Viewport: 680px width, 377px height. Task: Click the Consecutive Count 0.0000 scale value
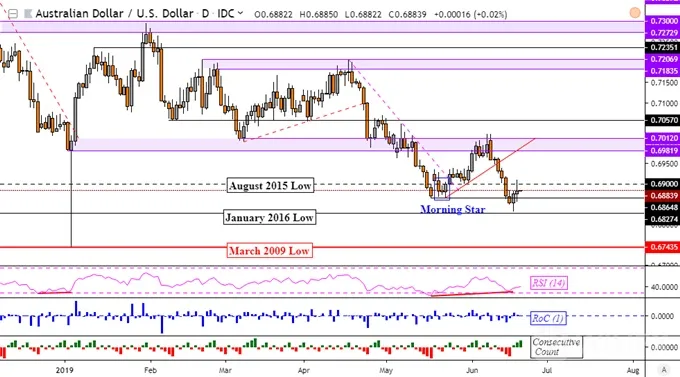664,347
